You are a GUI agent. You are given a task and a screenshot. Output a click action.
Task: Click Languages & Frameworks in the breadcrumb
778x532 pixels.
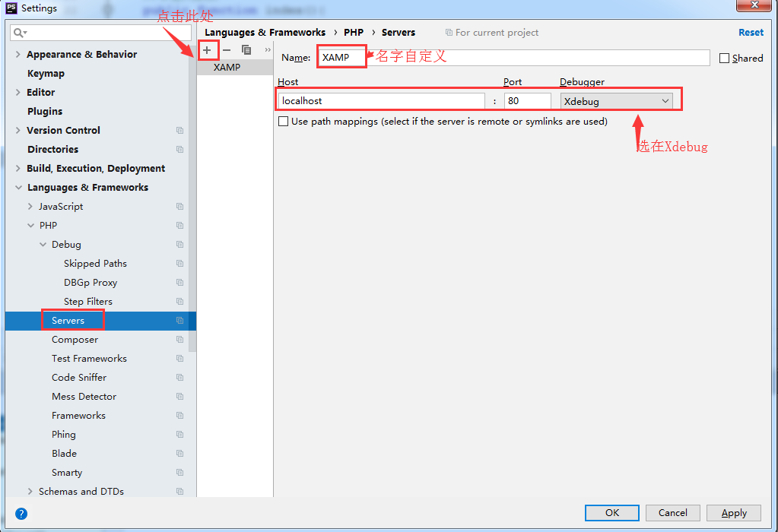coord(265,32)
